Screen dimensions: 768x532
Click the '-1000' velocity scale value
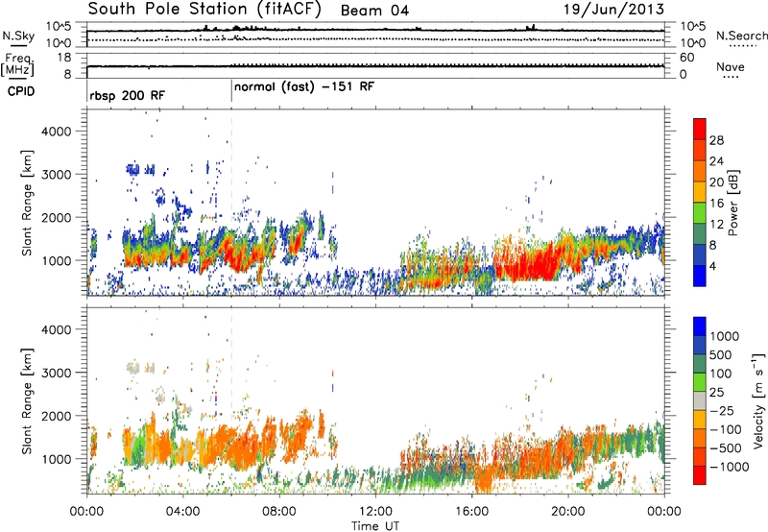pyautogui.click(x=729, y=467)
